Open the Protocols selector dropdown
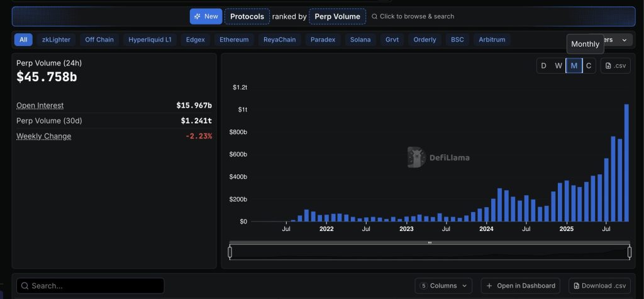The width and height of the screenshot is (644, 299). [247, 16]
